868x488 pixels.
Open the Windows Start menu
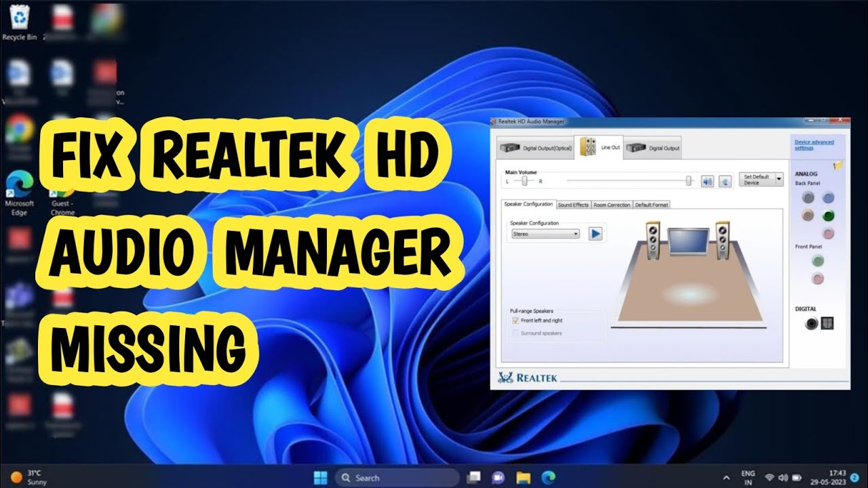[321, 477]
